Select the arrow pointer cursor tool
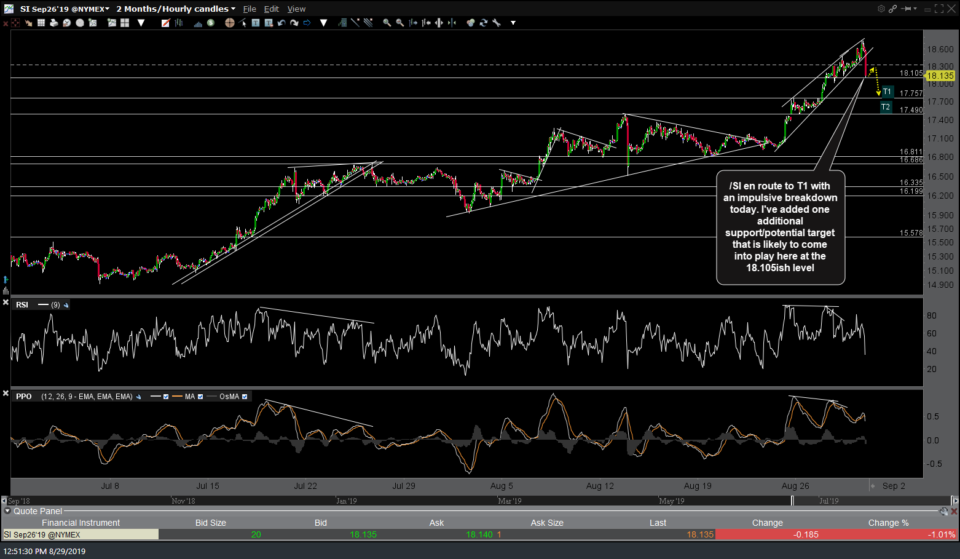The width and height of the screenshot is (960, 559). tap(242, 23)
